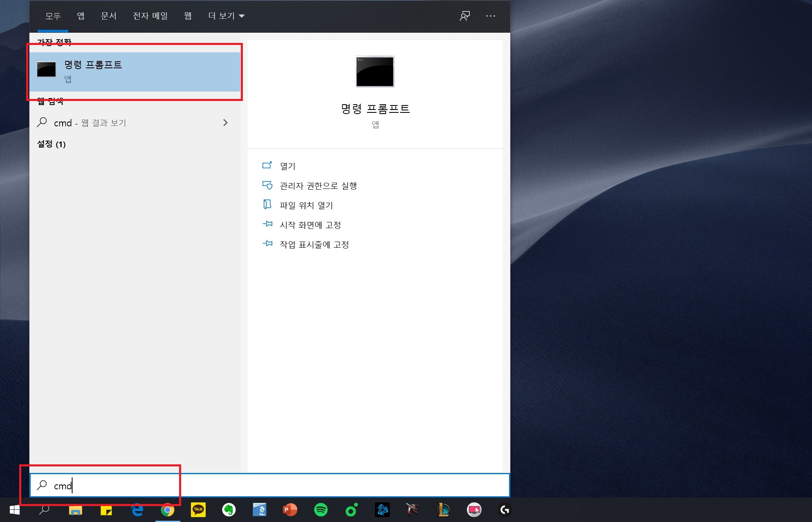Expand the 더 보기 dropdown

[226, 16]
